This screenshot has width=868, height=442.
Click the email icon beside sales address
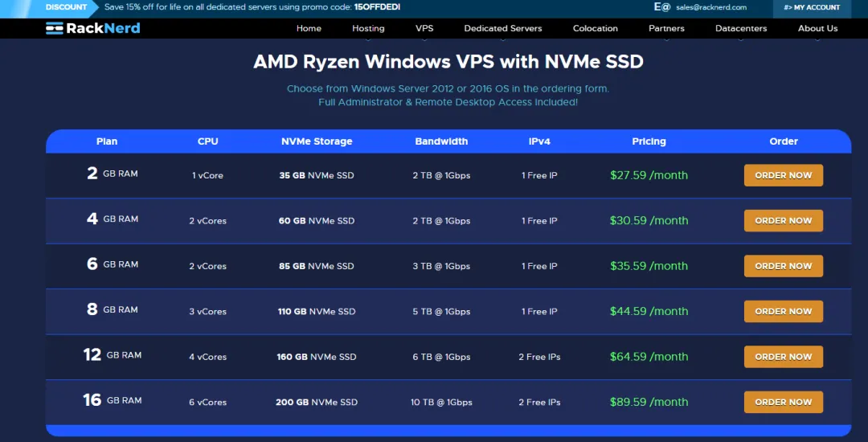pos(661,7)
